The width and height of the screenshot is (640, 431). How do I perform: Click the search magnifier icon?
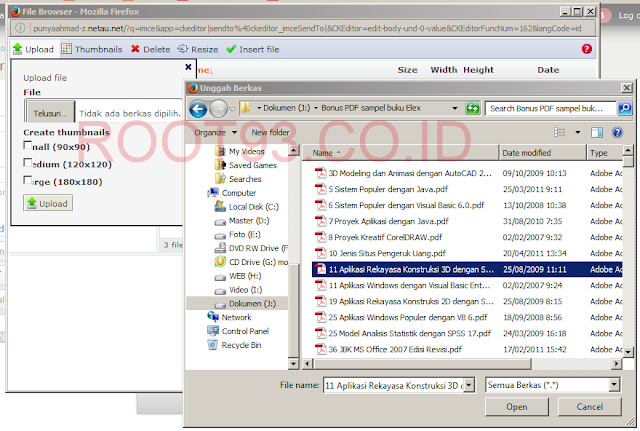624,108
